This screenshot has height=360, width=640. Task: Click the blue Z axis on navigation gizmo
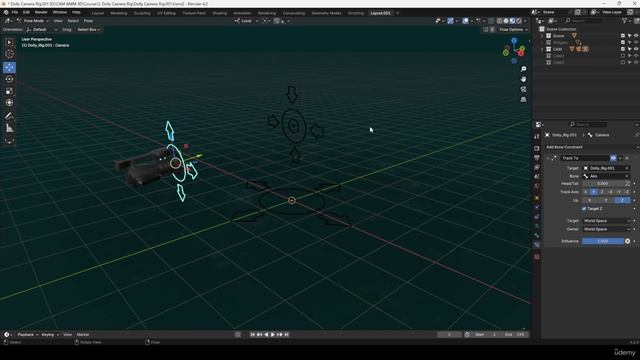point(514,40)
